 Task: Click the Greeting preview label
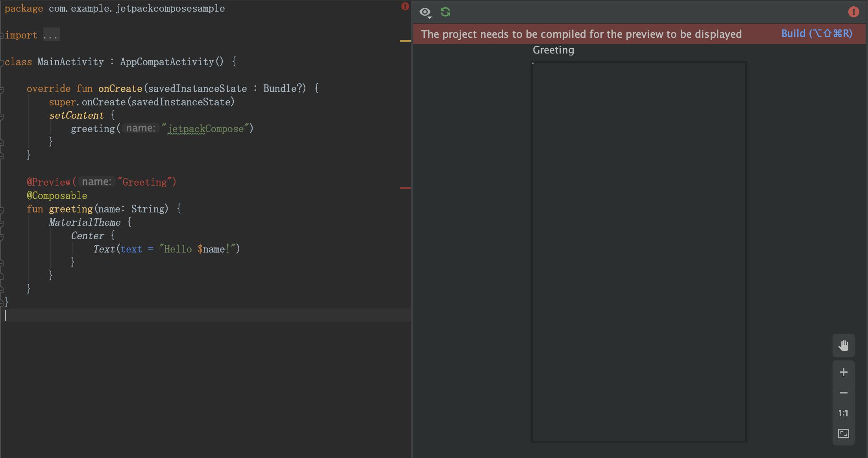pyautogui.click(x=553, y=50)
